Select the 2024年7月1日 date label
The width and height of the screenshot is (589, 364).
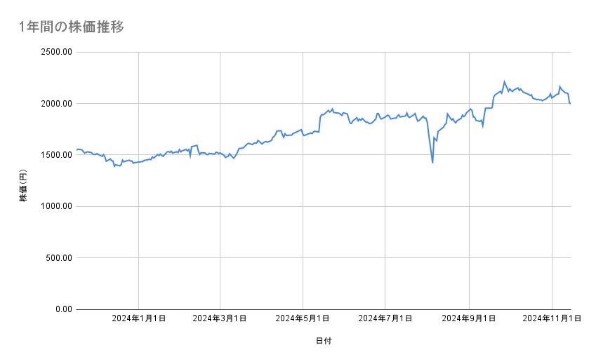coord(385,319)
